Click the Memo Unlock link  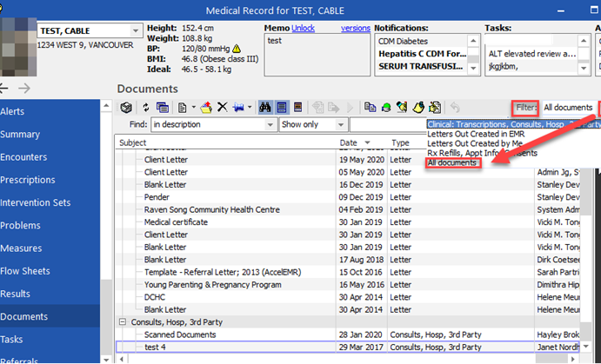click(x=303, y=29)
